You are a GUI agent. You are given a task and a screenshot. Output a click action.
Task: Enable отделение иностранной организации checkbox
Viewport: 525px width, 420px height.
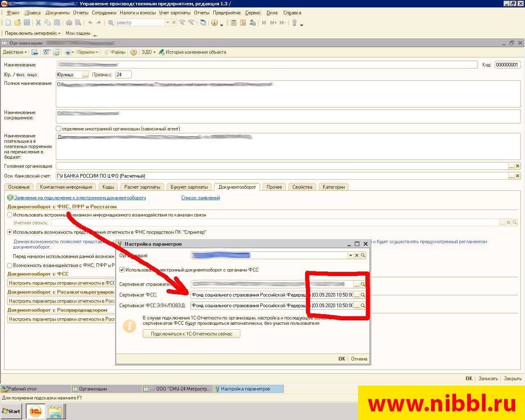(x=59, y=129)
